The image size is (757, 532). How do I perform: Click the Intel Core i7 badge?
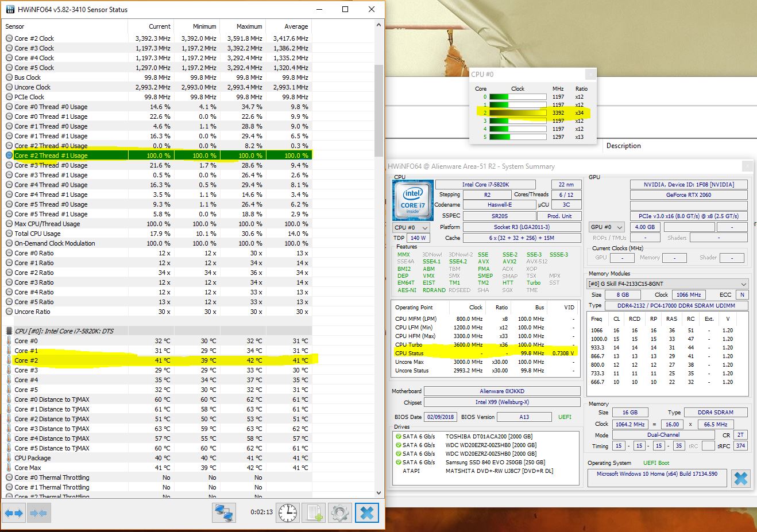[412, 200]
